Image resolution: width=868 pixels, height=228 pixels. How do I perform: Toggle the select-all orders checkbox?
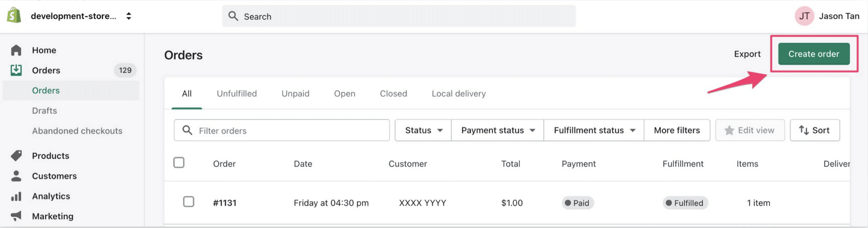pos(179,163)
